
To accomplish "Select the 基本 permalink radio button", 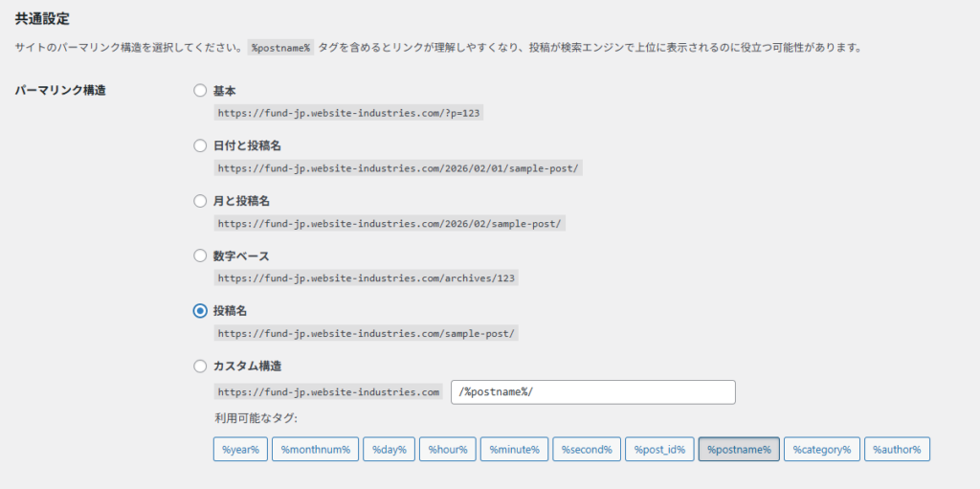I will click(x=200, y=91).
